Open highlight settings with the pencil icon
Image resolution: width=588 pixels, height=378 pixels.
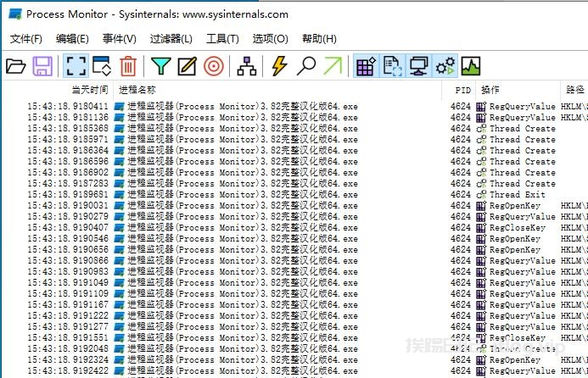click(x=188, y=66)
